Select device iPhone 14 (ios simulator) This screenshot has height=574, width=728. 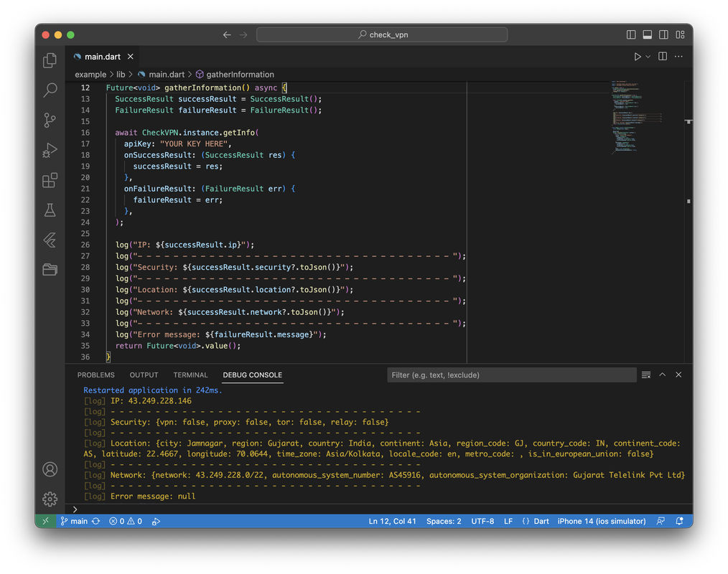click(601, 521)
